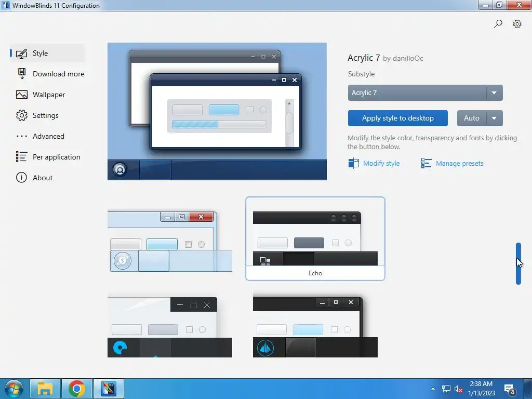Click the Acrylic 7 style title
Image resolution: width=532 pixels, height=399 pixels.
coord(364,58)
